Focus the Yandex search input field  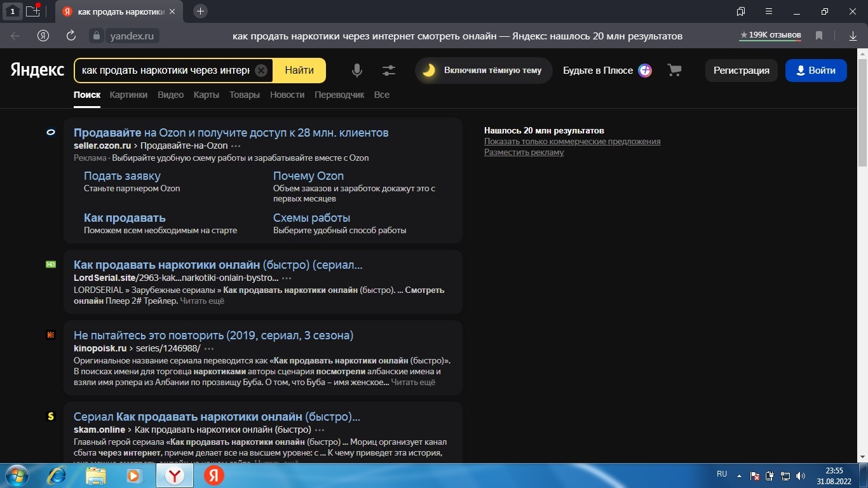pos(166,71)
